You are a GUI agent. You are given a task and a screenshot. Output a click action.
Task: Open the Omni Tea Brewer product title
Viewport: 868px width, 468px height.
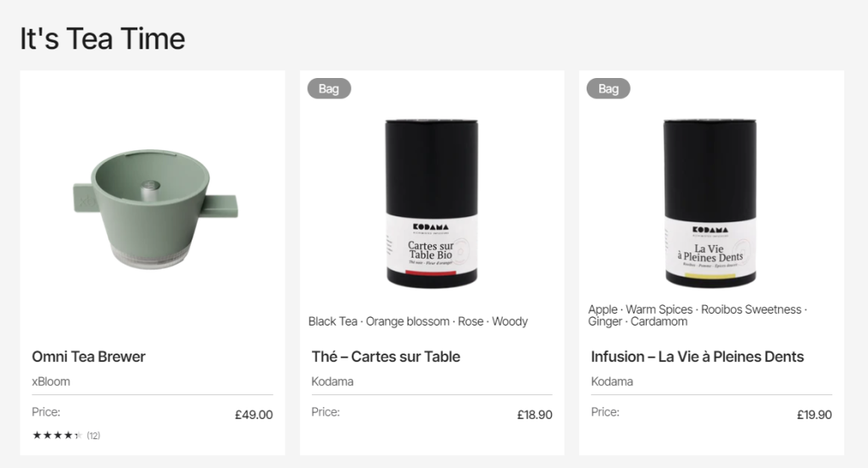(x=89, y=357)
